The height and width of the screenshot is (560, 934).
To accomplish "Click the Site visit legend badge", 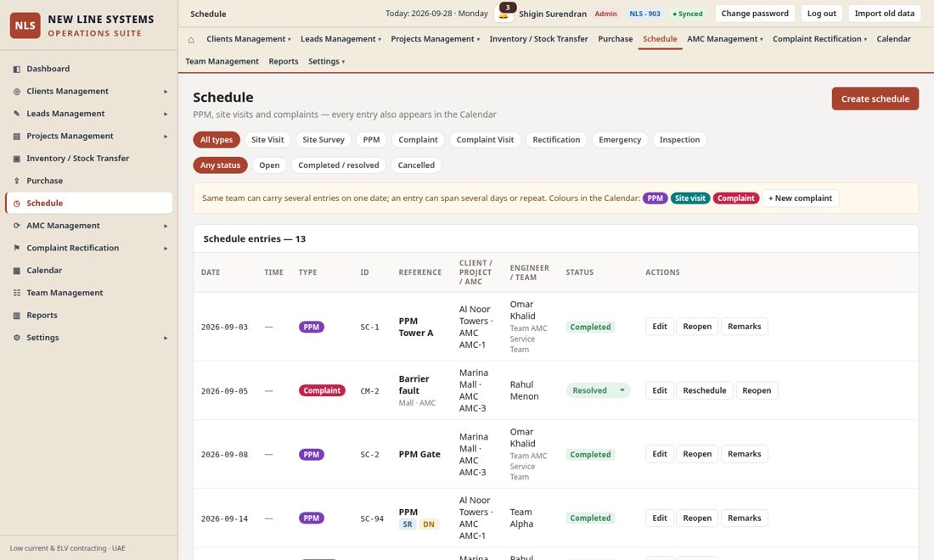I will click(x=689, y=199).
